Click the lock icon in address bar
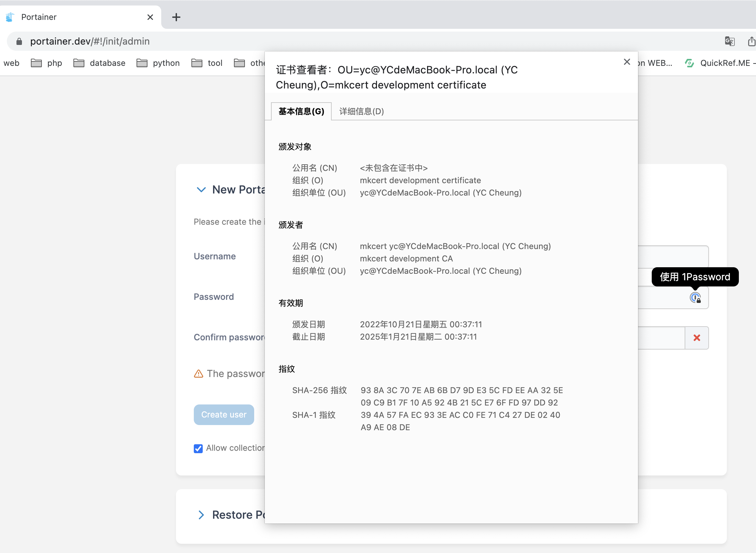This screenshot has width=756, height=553. (x=19, y=42)
